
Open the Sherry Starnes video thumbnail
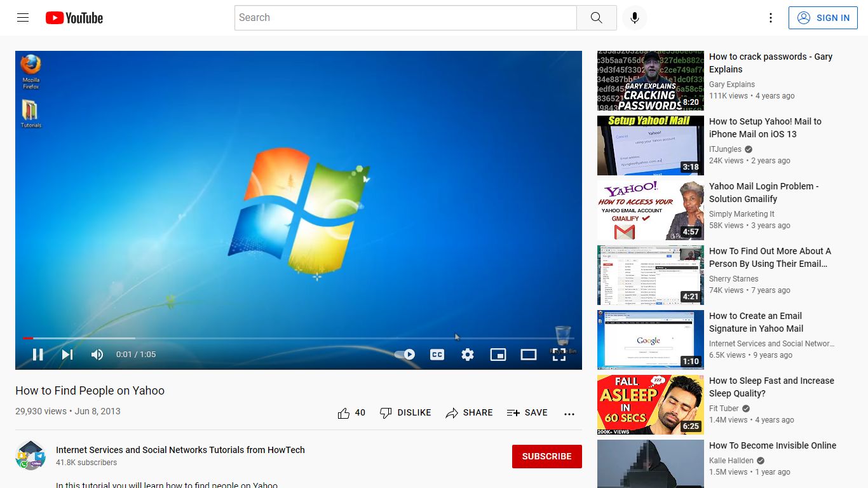coord(651,275)
